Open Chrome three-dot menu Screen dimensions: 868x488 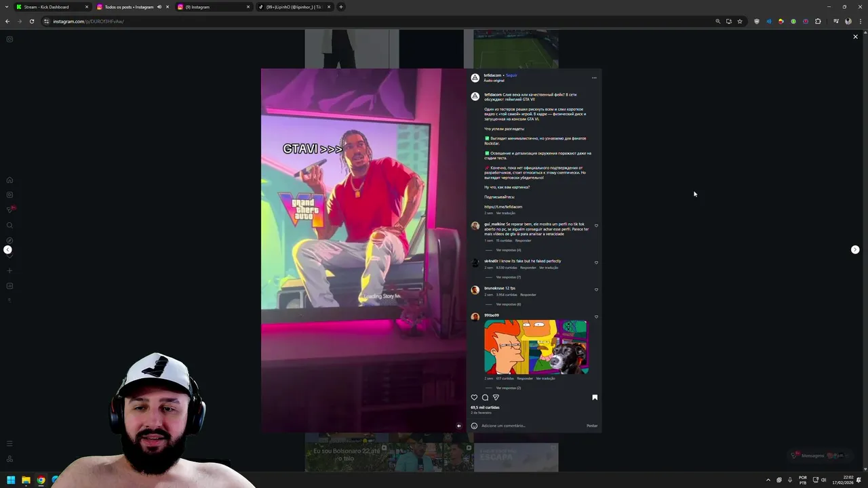(859, 21)
